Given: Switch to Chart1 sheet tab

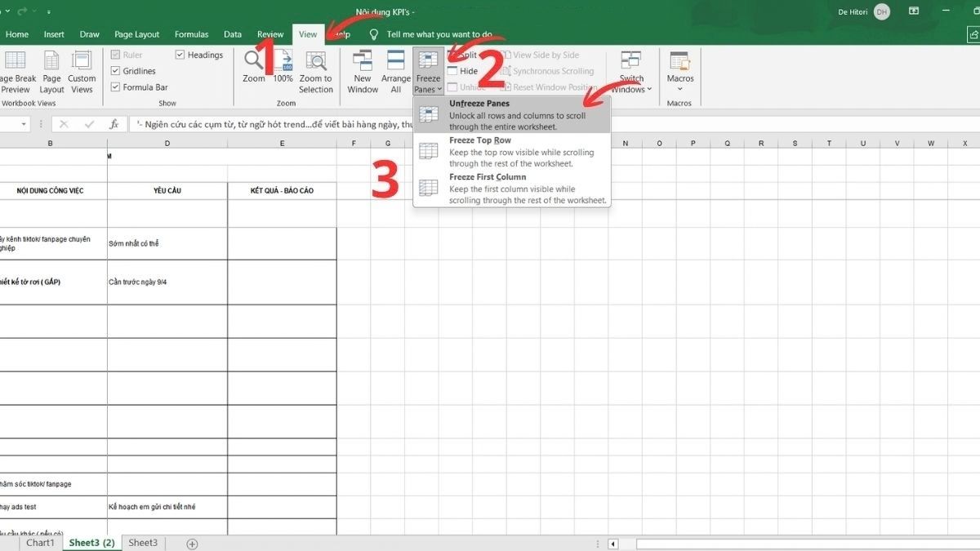Looking at the screenshot, I should tap(40, 543).
